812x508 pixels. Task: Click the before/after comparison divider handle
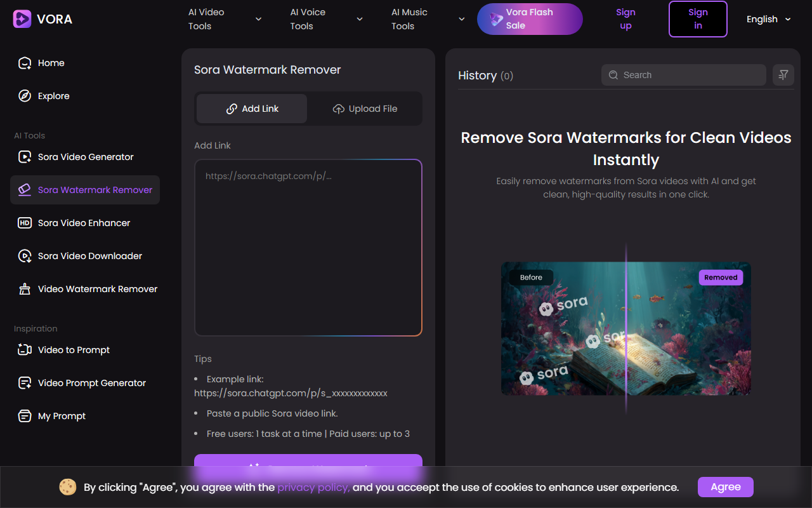point(626,329)
